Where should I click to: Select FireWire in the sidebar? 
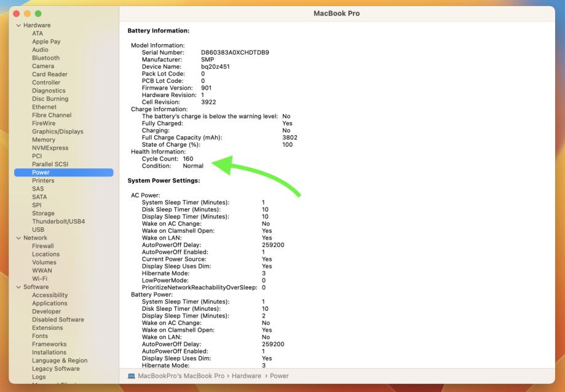point(44,123)
